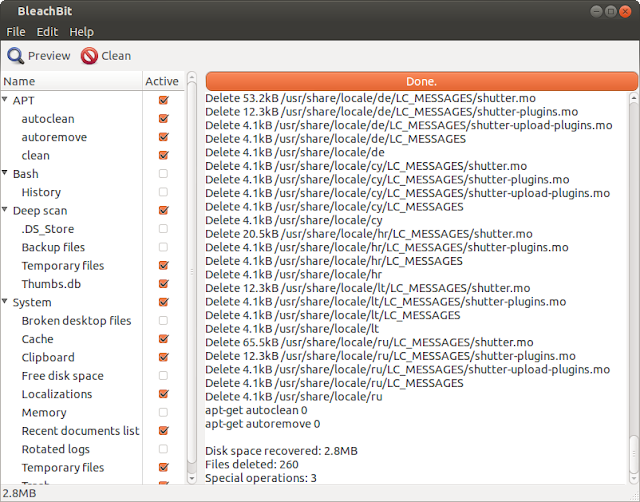Image resolution: width=640 pixels, height=502 pixels.
Task: Collapse the Deep scan tree group
Action: coord(5,209)
